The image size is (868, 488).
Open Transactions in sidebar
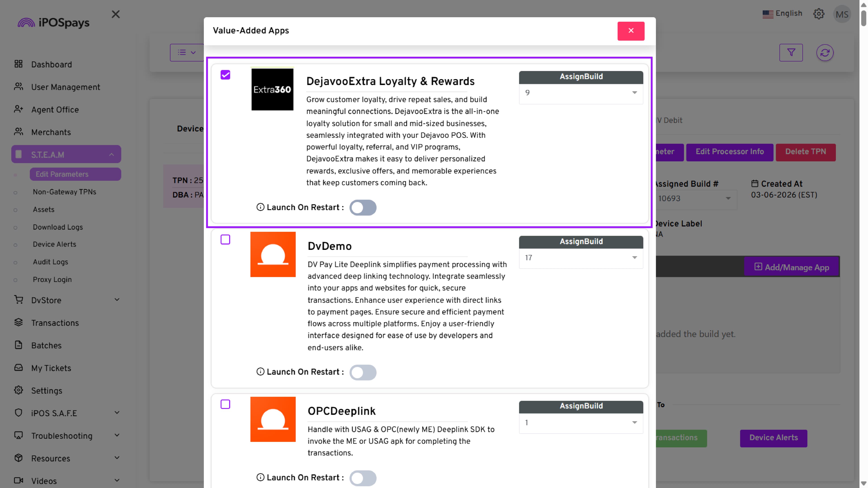tap(55, 323)
